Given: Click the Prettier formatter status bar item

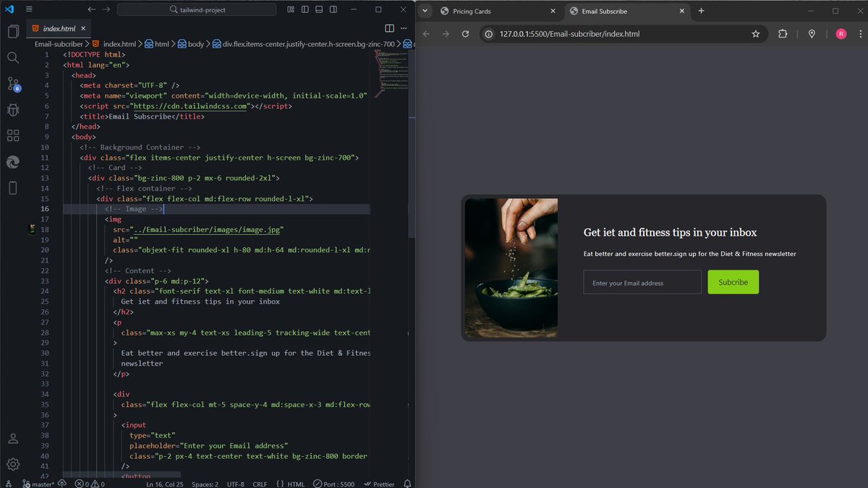Looking at the screenshot, I should pos(379,484).
